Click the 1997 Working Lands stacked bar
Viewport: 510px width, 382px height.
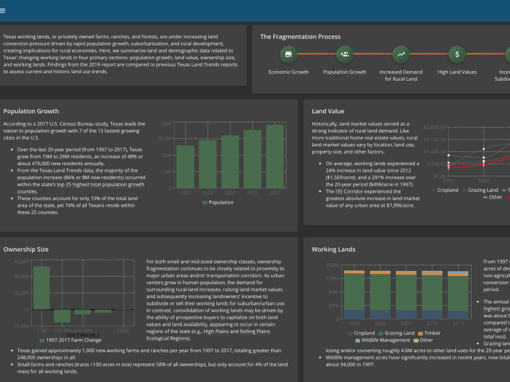coord(354,294)
